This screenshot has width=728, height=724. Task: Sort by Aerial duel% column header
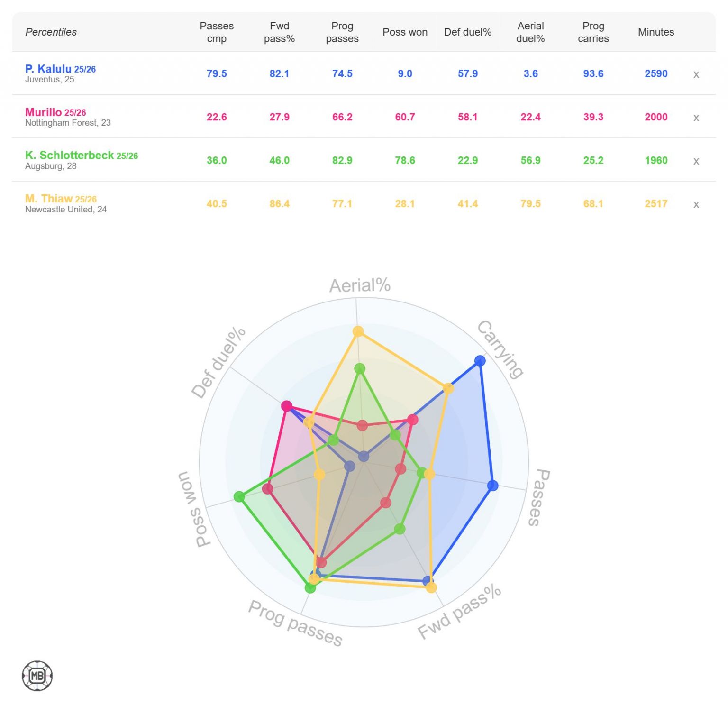point(530,32)
